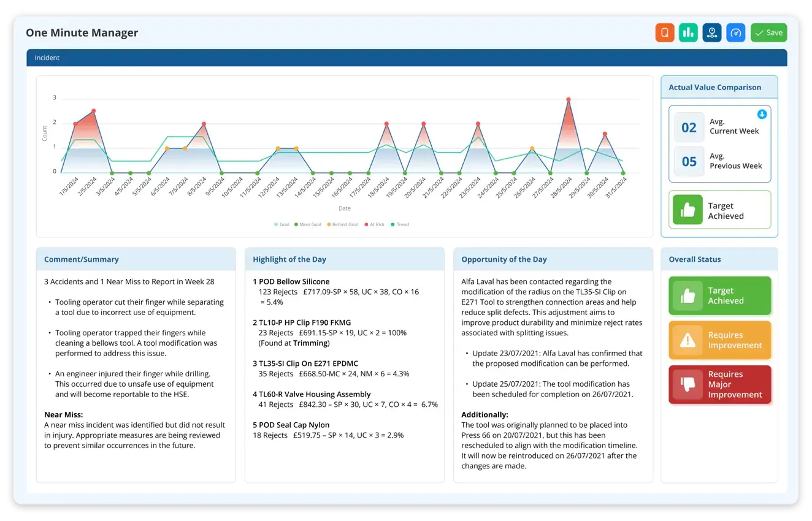Select the search tool in the header
This screenshot has height=521, width=812.
665,32
